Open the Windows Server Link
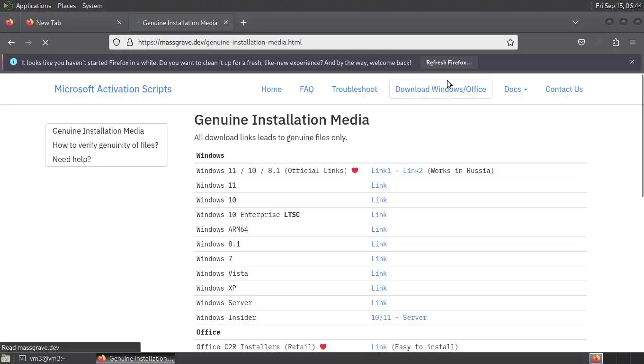Viewport: 644px width, 364px height. pos(379,303)
